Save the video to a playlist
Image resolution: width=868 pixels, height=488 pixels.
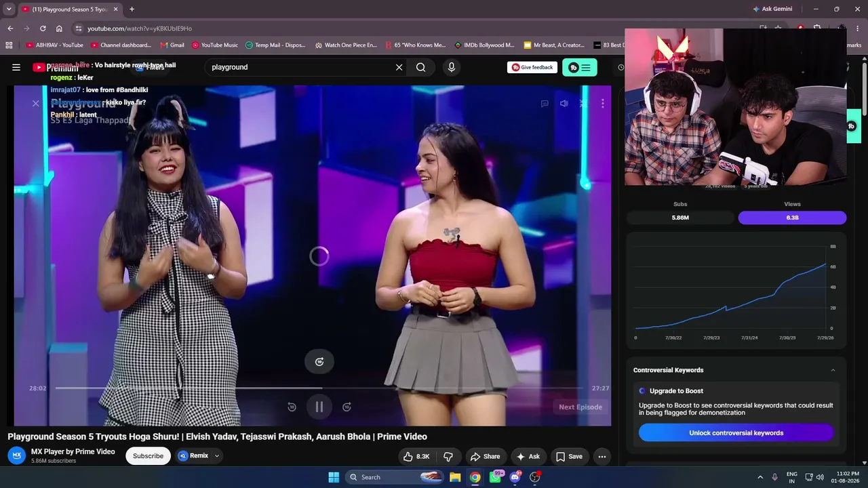569,456
